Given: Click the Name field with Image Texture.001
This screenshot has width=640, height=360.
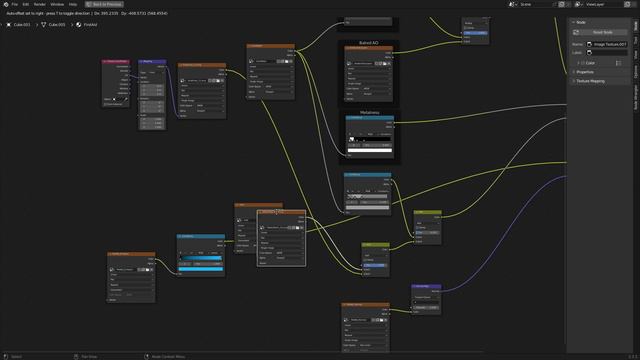Looking at the screenshot, I should point(607,44).
